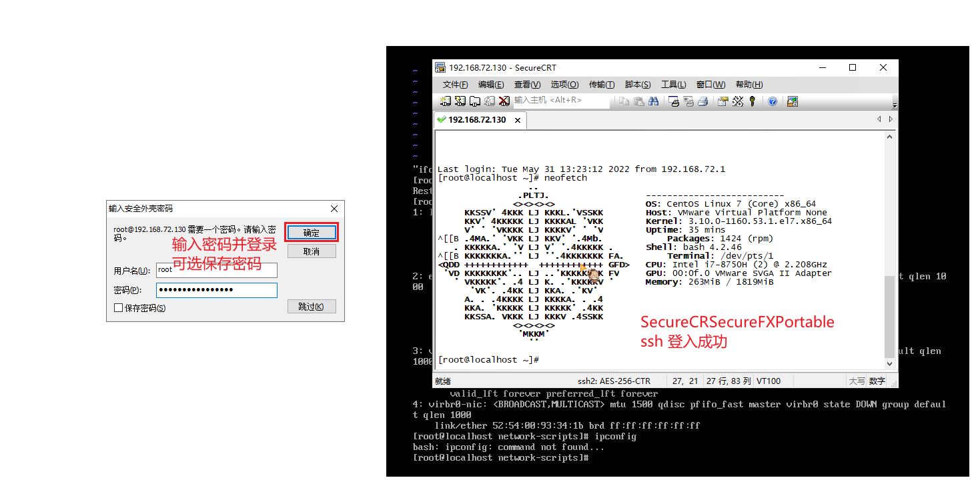The image size is (980, 490).
Task: Click the SecureCRT title bar app icon
Action: 440,67
